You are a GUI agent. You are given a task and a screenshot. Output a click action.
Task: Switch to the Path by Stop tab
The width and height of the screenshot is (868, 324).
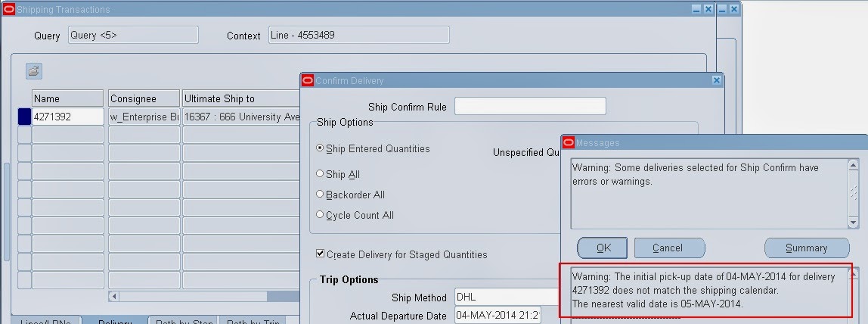[184, 320]
